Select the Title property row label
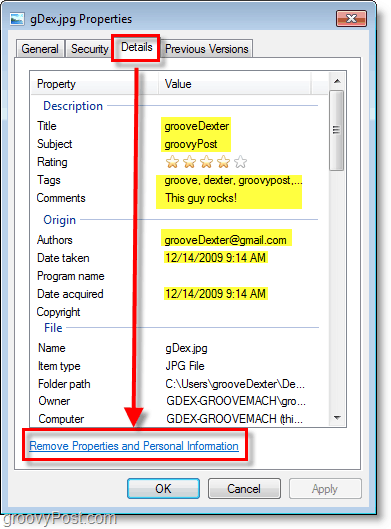 click(x=47, y=126)
